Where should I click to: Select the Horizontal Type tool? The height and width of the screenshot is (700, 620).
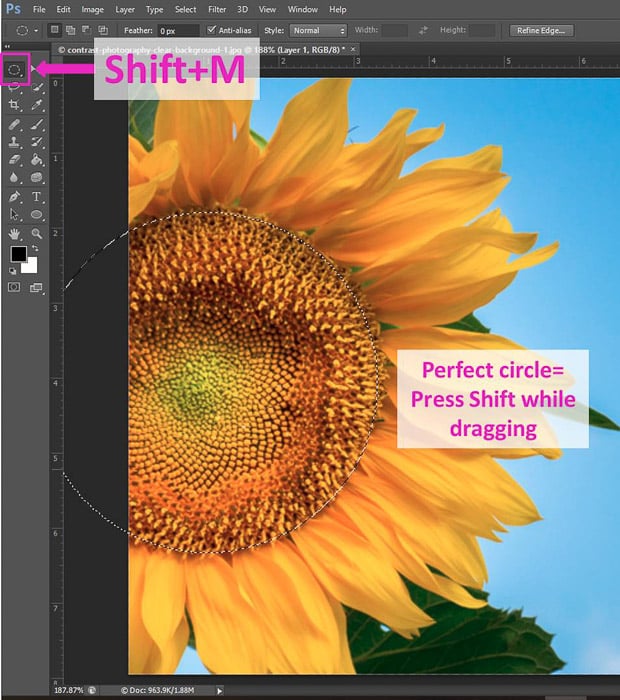[37, 196]
